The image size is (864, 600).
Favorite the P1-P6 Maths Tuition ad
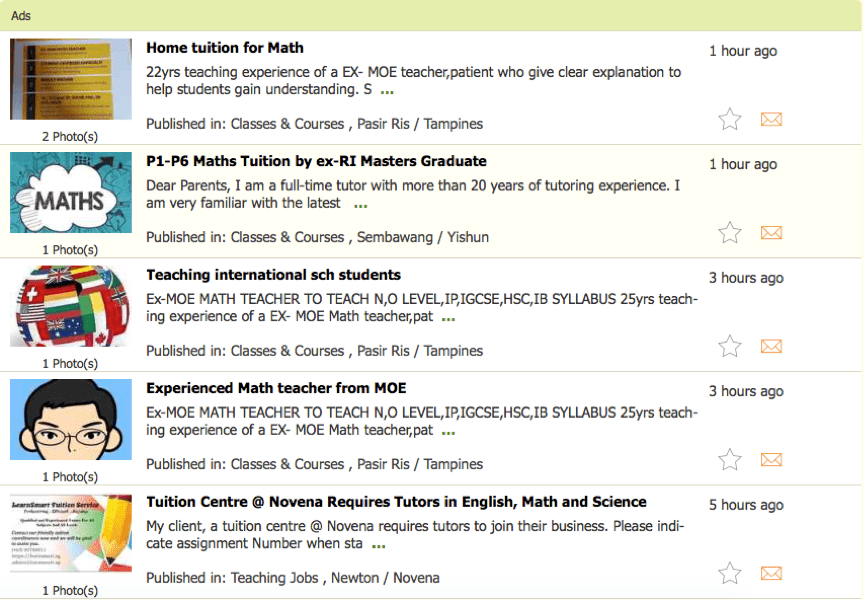(x=730, y=233)
